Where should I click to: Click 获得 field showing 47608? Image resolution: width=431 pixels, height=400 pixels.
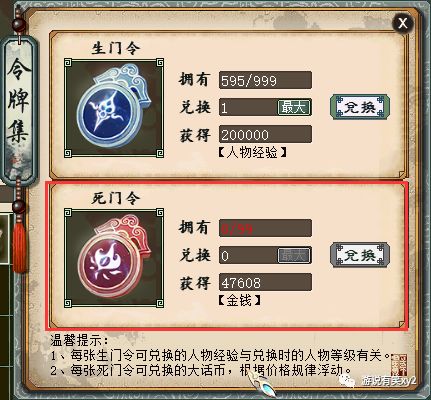265,283
